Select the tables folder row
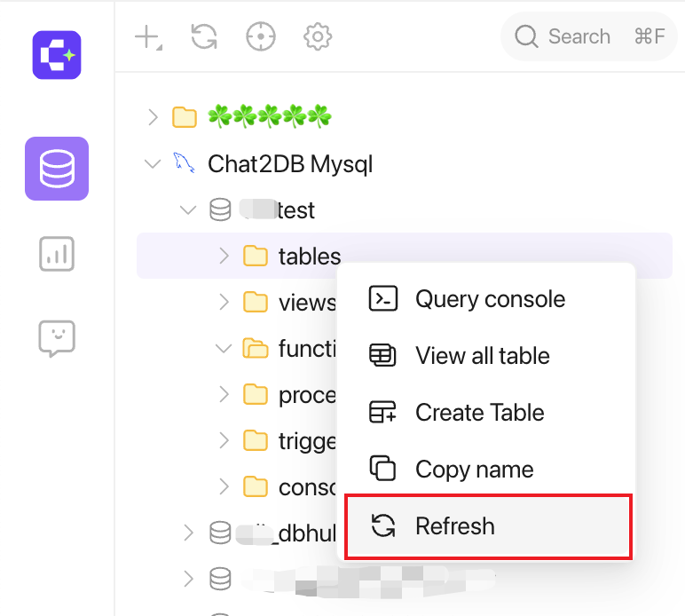Screen dimensions: 685x616 click(404, 256)
